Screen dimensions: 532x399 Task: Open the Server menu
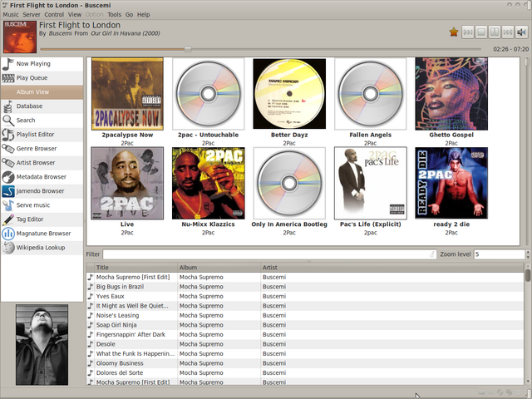(32, 15)
